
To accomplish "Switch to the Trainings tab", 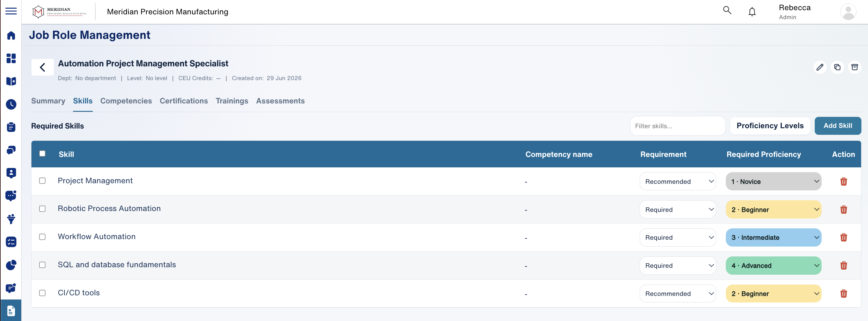I will tap(232, 101).
